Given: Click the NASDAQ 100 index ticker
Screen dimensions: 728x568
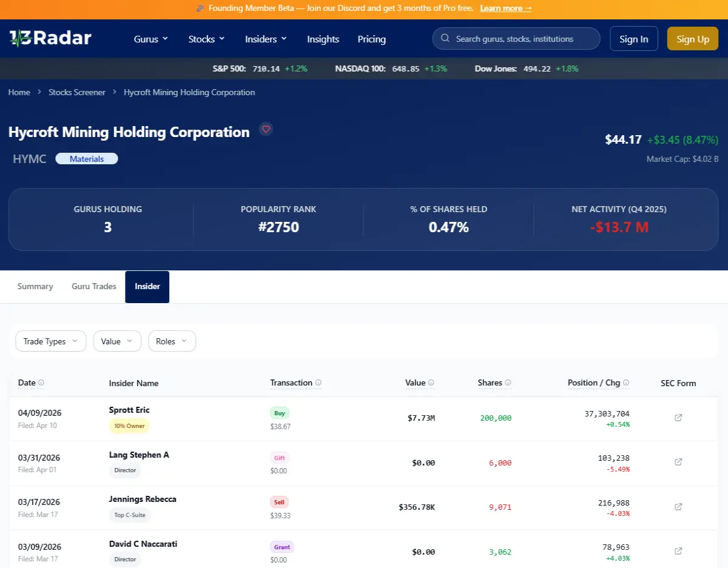Looking at the screenshot, I should pyautogui.click(x=391, y=68).
